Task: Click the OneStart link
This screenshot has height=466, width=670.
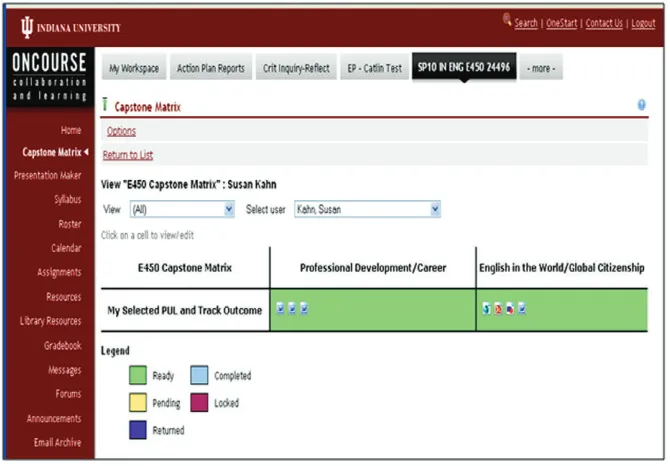Action: tap(561, 23)
